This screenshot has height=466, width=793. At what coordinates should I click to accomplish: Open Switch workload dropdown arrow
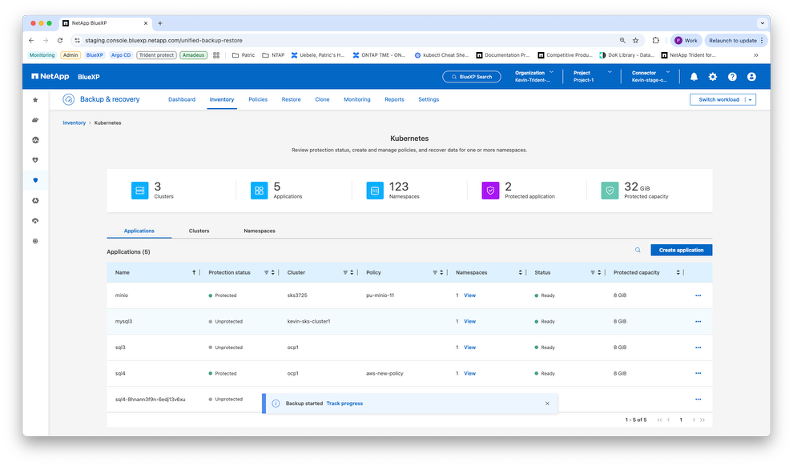[751, 100]
